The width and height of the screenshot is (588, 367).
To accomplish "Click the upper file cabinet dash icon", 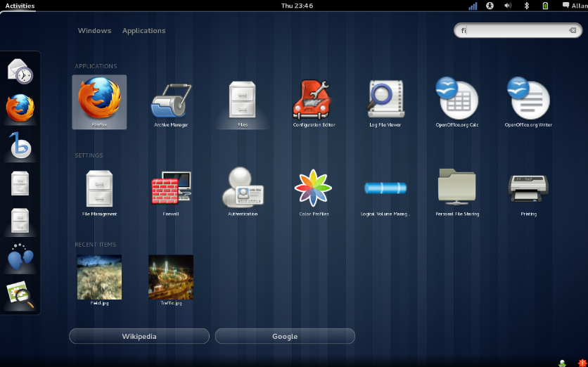I will coord(20,183).
